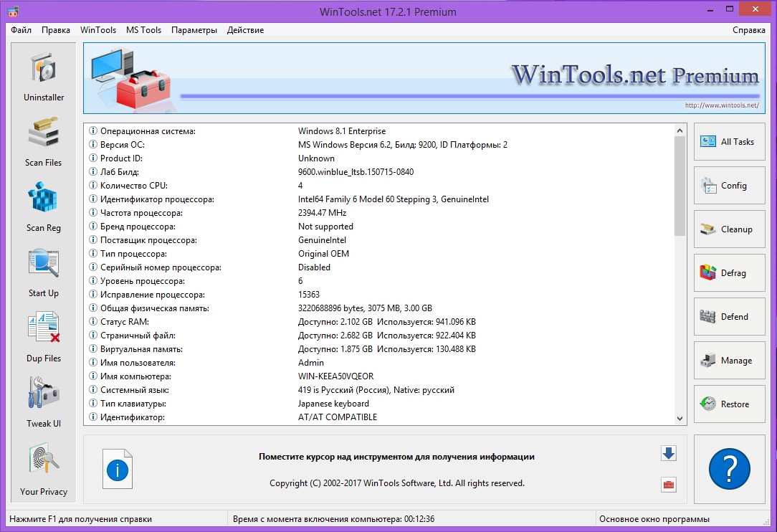Select the Идентификатор процессора row

pos(379,199)
